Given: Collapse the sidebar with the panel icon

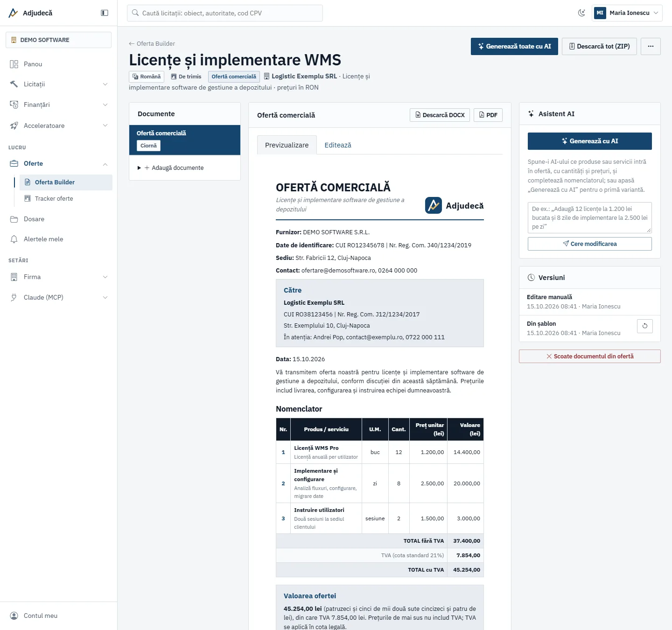Looking at the screenshot, I should (105, 13).
